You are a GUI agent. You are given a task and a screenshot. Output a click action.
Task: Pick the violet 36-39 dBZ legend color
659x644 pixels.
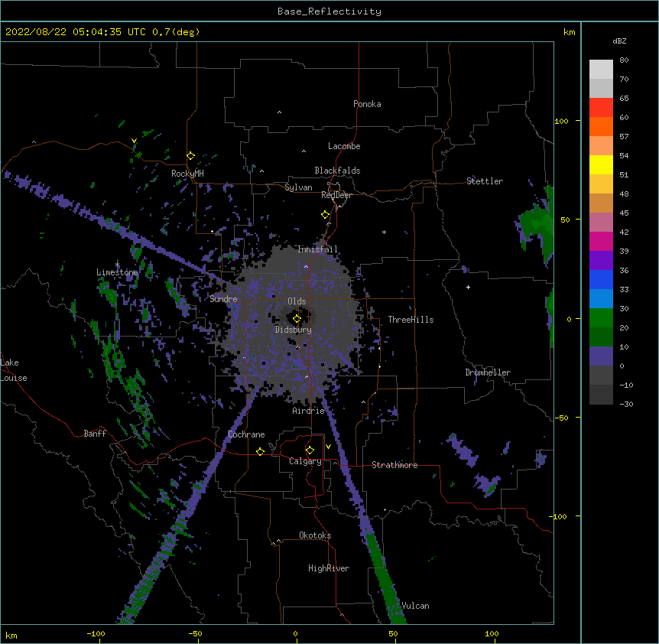click(601, 261)
